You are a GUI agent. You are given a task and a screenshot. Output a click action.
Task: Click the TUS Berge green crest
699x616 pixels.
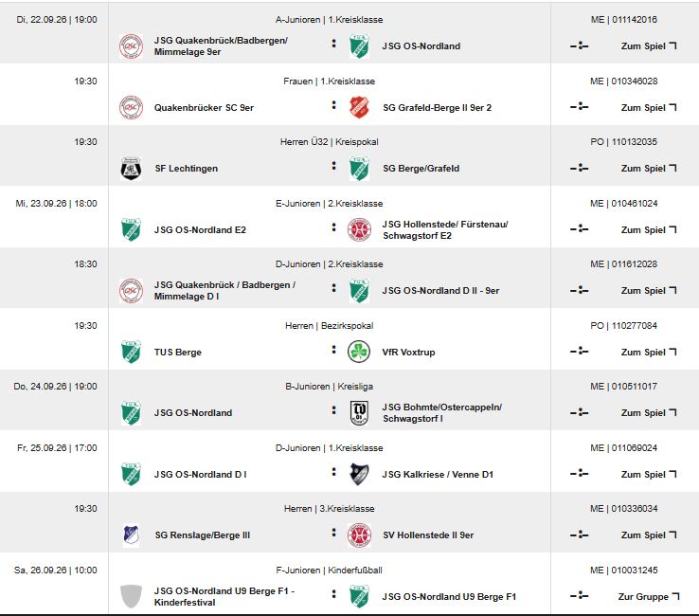point(131,352)
